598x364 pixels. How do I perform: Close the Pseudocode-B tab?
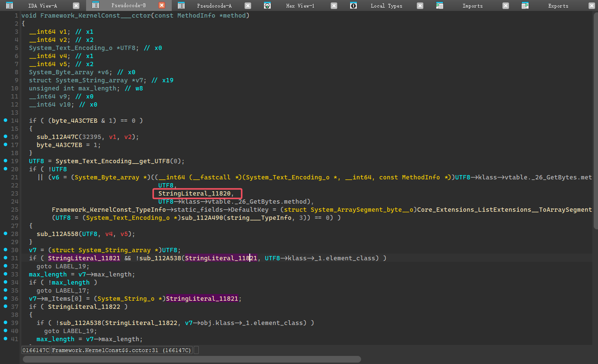pyautogui.click(x=162, y=6)
